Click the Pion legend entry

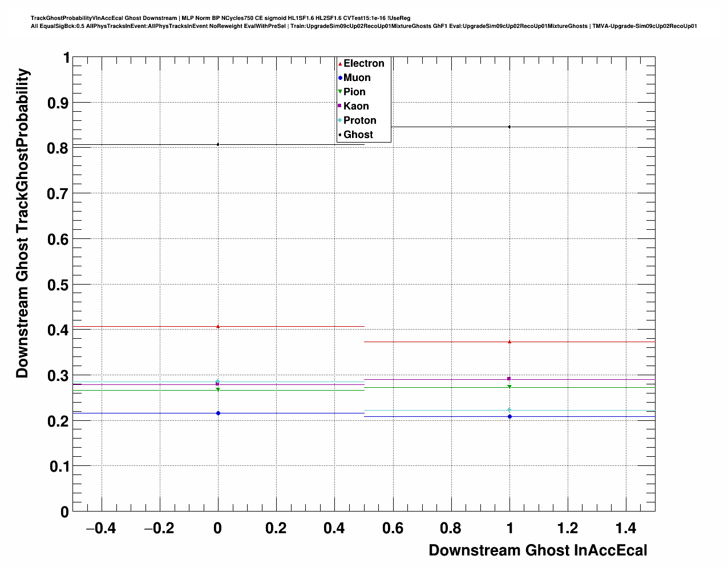coord(352,92)
